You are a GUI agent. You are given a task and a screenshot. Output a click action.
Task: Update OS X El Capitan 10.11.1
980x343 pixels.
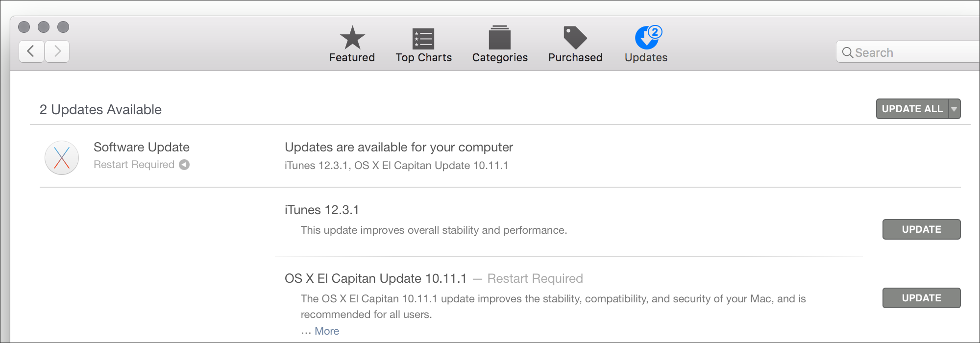[x=921, y=298]
